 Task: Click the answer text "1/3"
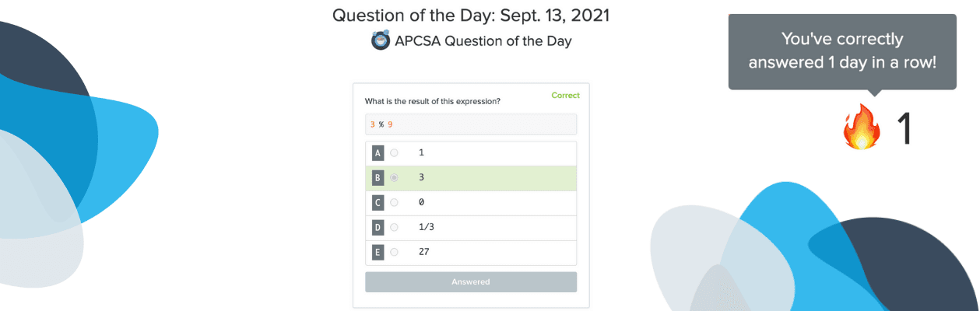427,227
